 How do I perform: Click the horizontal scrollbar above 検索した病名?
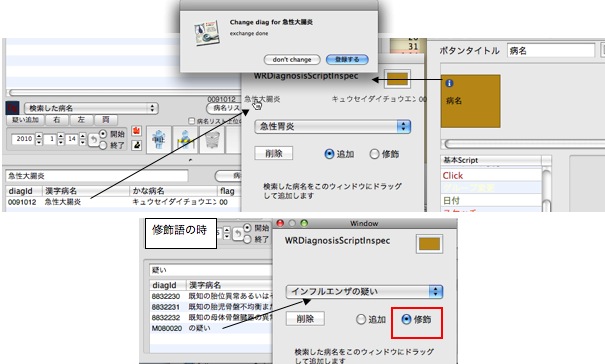pos(123,93)
